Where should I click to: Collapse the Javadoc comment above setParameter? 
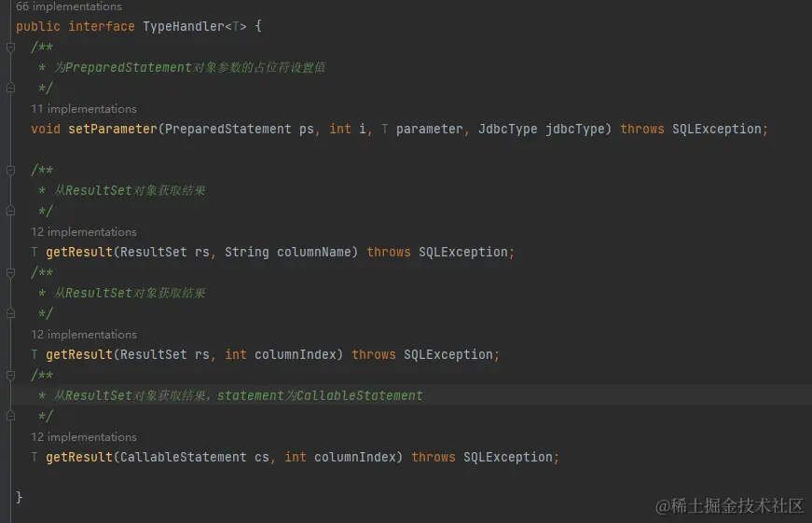pyautogui.click(x=10, y=48)
